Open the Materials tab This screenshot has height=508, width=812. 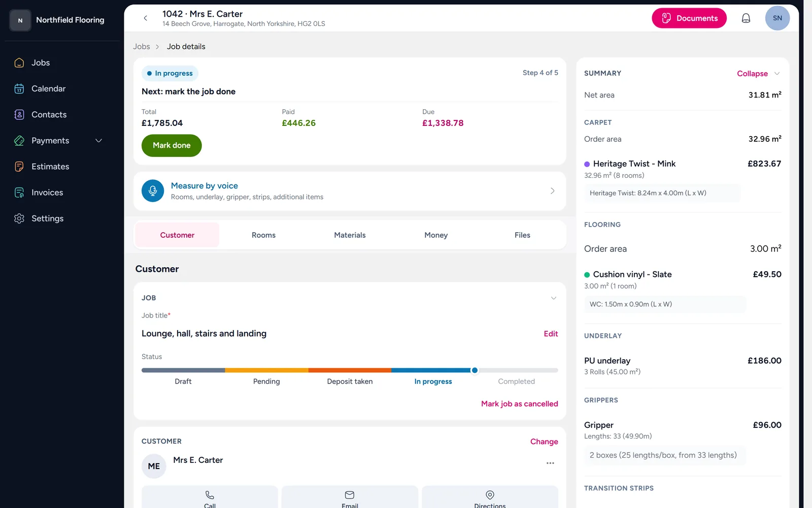(x=350, y=235)
